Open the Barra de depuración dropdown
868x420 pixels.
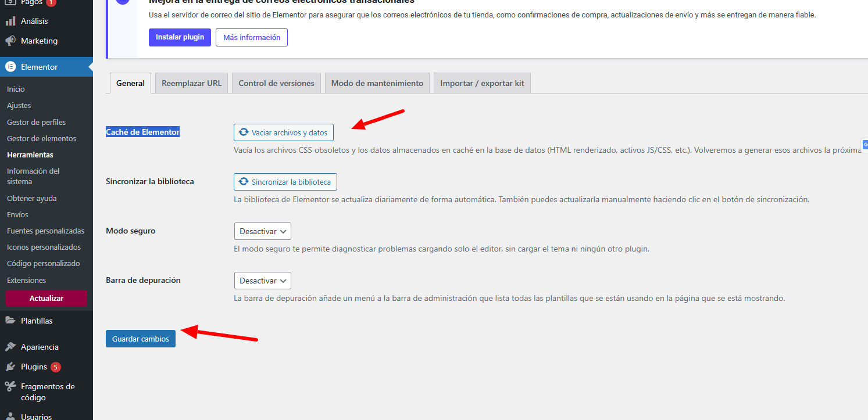click(262, 281)
